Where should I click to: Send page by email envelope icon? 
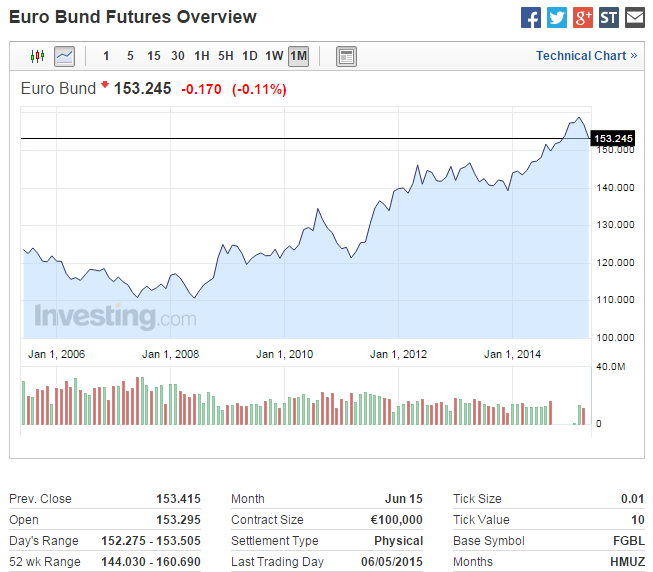(635, 18)
